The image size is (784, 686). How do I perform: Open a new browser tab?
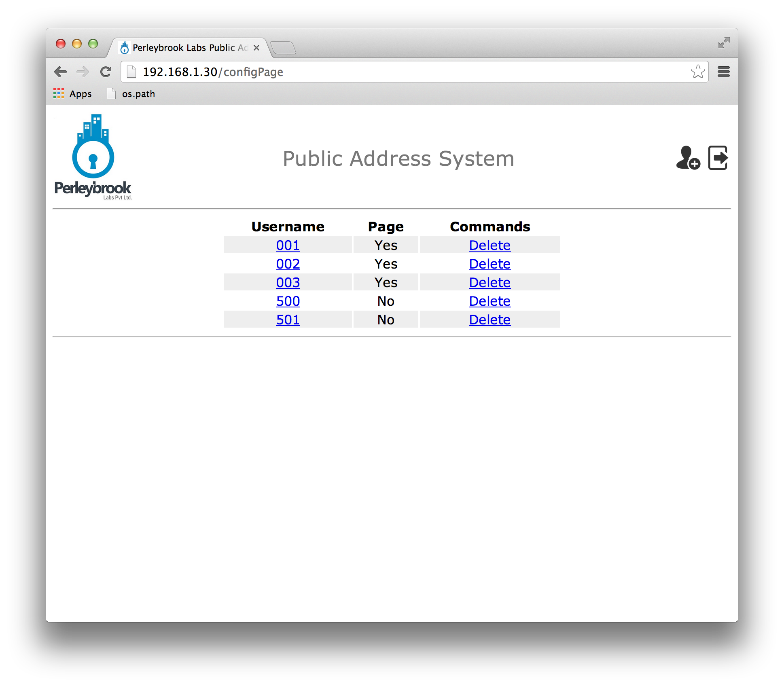283,48
